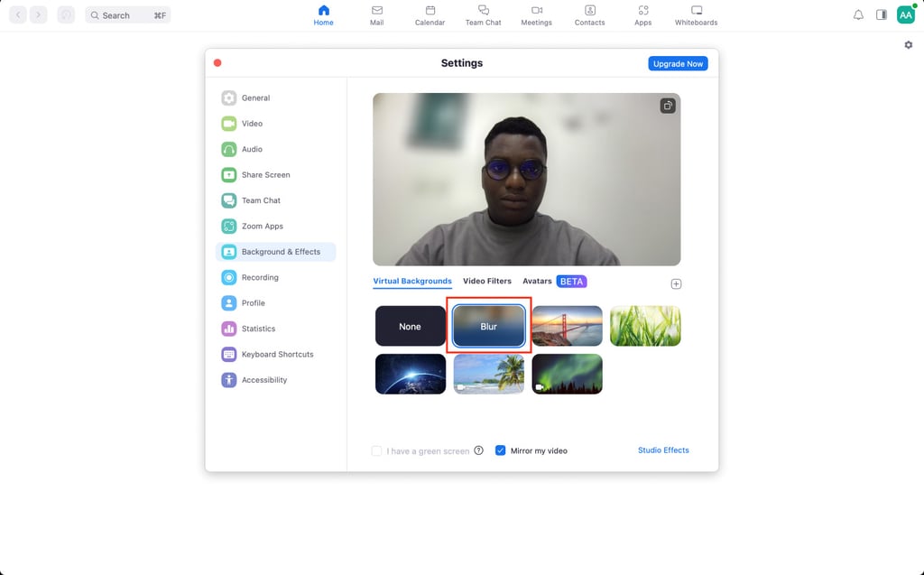
Task: Select Accessibility settings
Action: 276,380
